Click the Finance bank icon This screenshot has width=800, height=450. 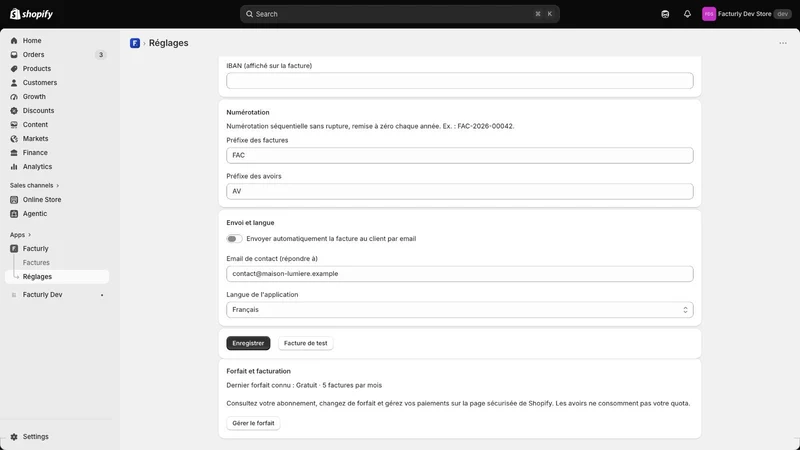click(x=14, y=153)
